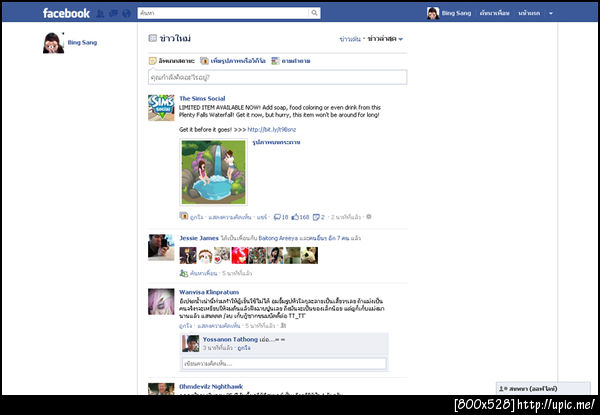Show the 7 other people link

pyautogui.click(x=329, y=238)
